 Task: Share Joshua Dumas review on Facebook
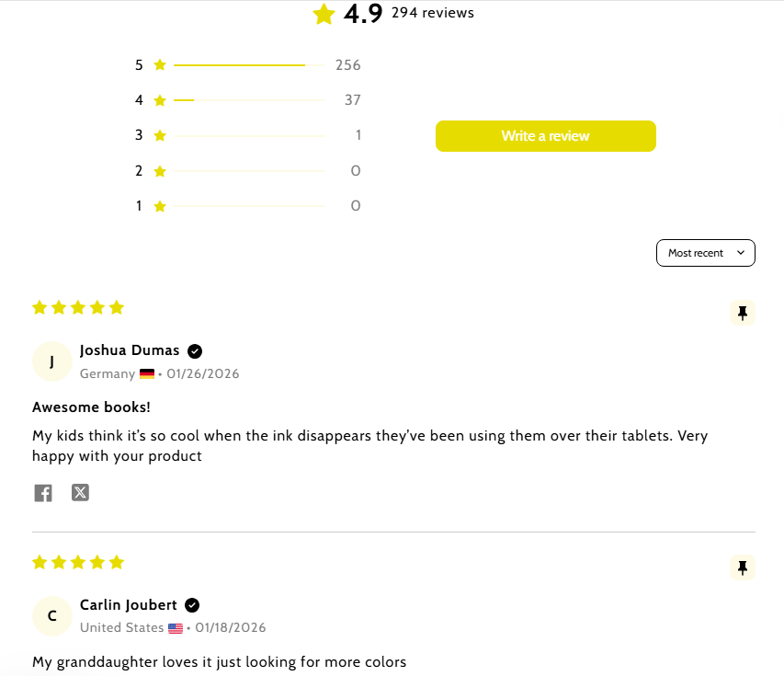pos(43,493)
